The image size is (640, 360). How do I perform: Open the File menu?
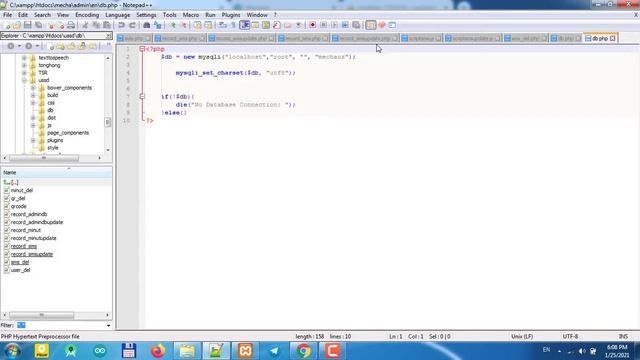7,15
